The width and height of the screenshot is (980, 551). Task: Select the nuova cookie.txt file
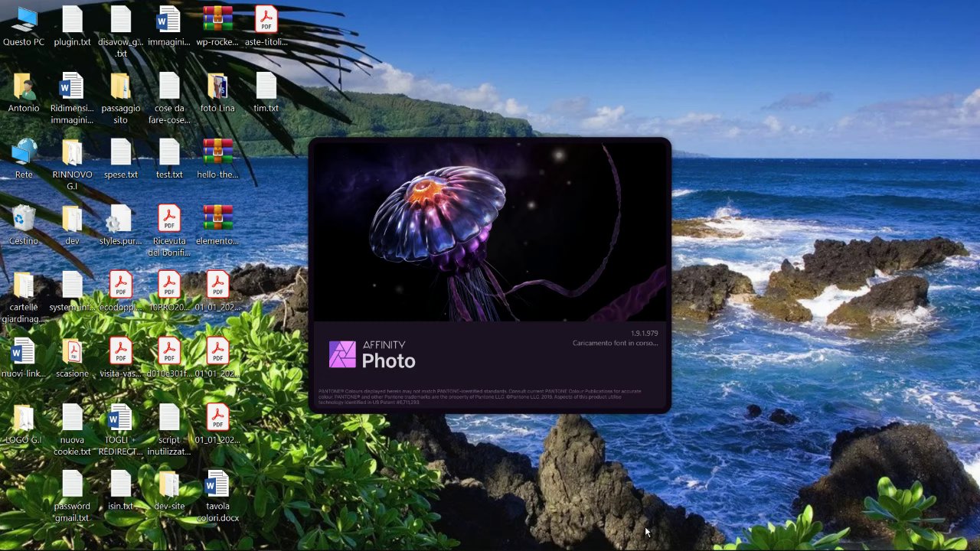[x=72, y=430]
